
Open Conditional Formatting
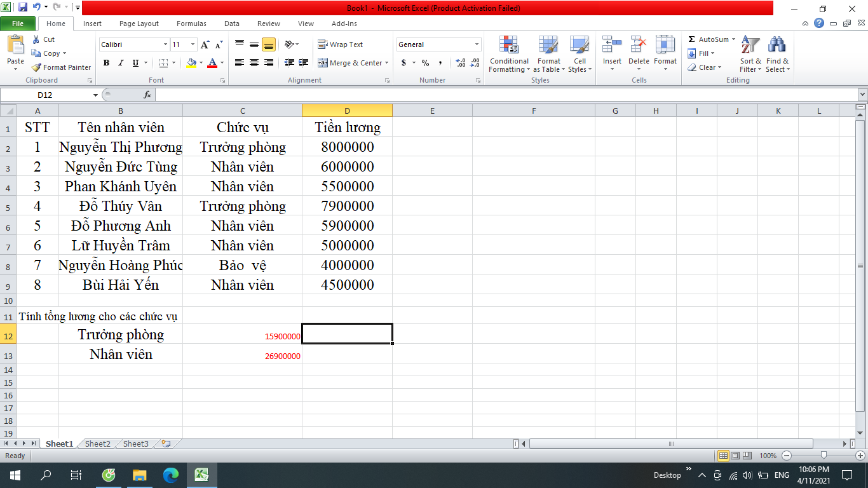[509, 55]
